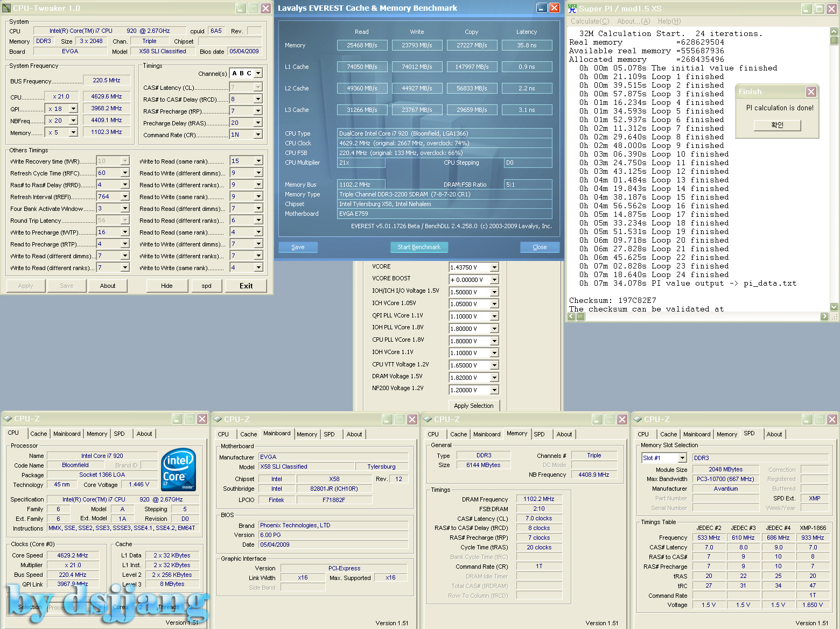Click Exit button in CPU-Tweaker
This screenshot has width=840, height=629.
pyautogui.click(x=246, y=286)
